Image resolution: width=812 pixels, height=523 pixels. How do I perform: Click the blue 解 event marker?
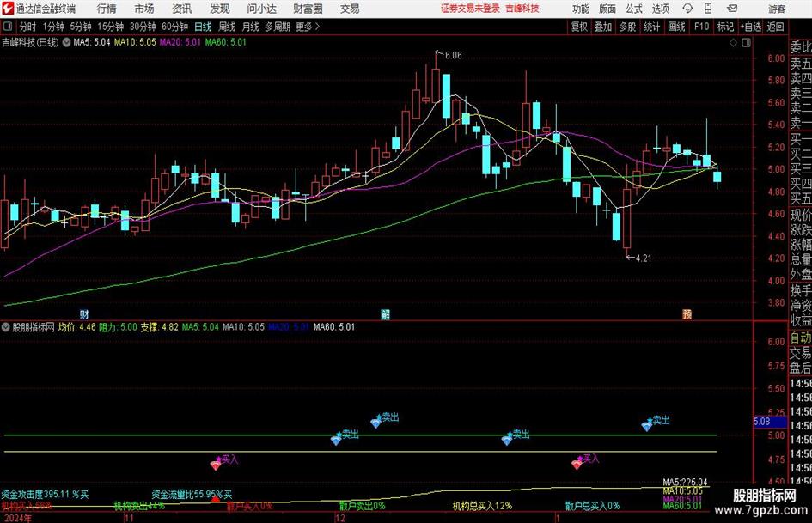[385, 313]
